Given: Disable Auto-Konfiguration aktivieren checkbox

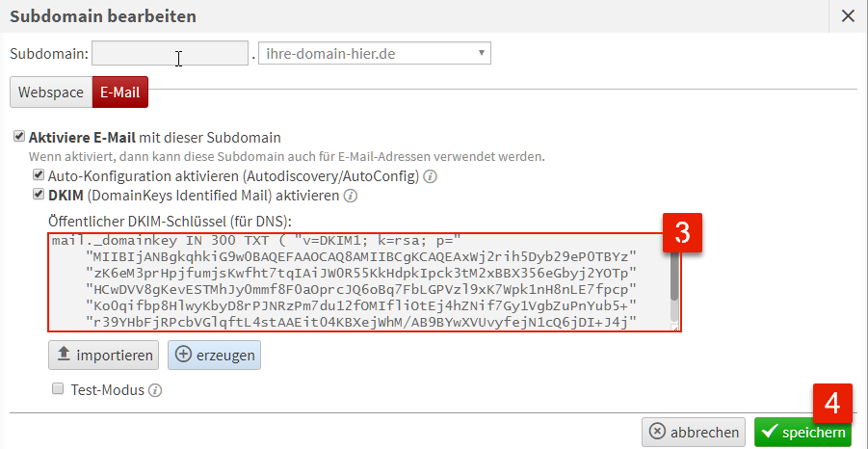Looking at the screenshot, I should pyautogui.click(x=39, y=176).
